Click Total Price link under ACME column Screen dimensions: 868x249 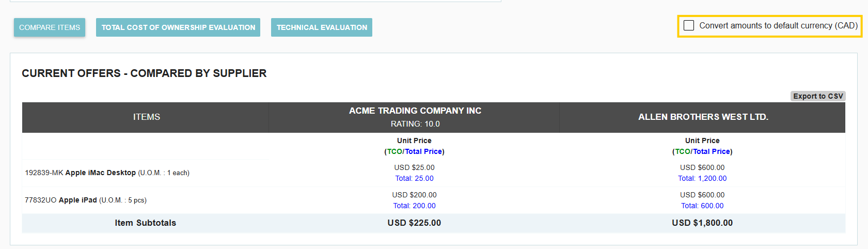coord(423,151)
